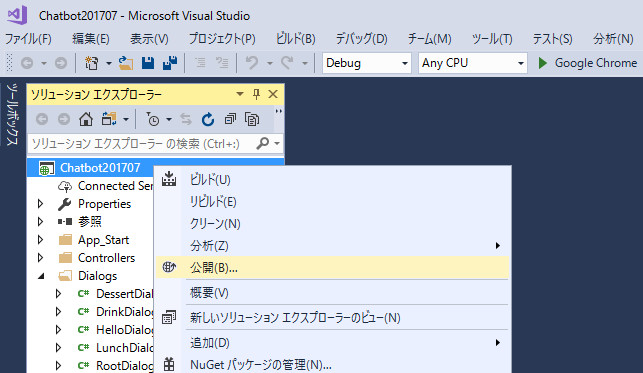Viewport: 643px width, 373px height.
Task: Click the Open File folder icon
Action: click(126, 63)
